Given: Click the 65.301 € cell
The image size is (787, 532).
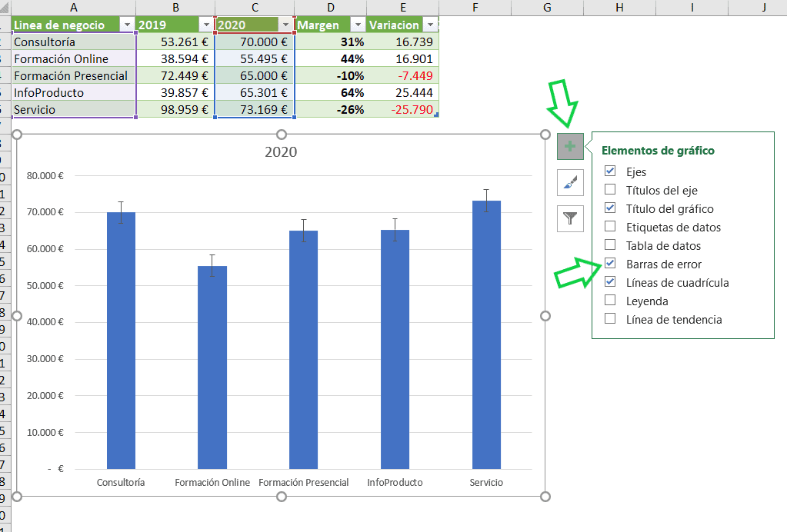Looking at the screenshot, I should 255,93.
